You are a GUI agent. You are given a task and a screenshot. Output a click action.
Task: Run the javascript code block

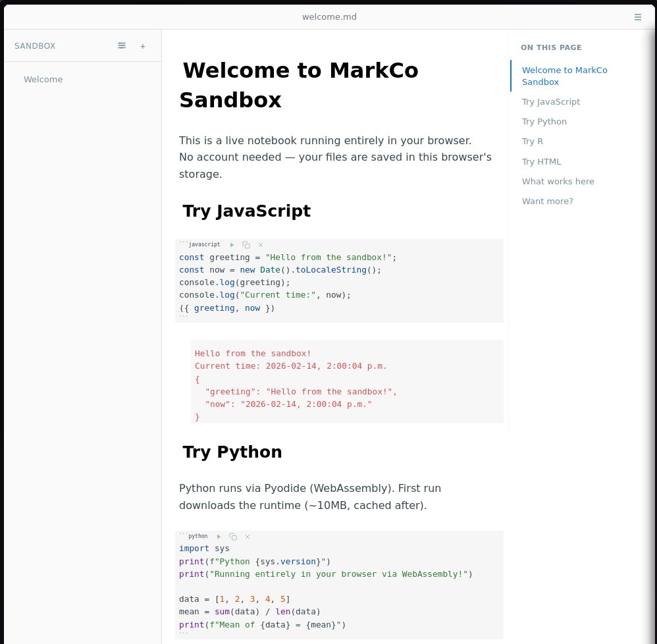click(232, 245)
